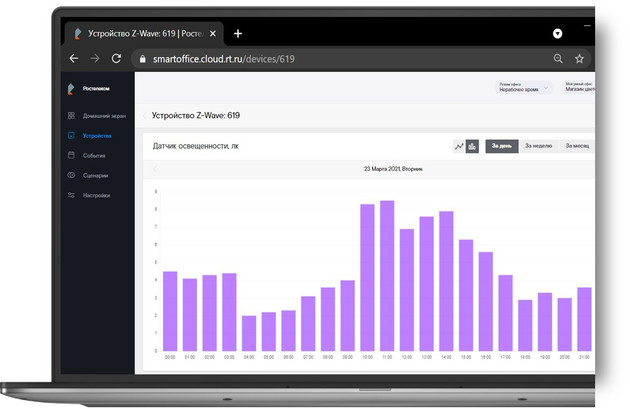Open a new browser tab
Image resolution: width=630 pixels, height=409 pixels.
[238, 33]
